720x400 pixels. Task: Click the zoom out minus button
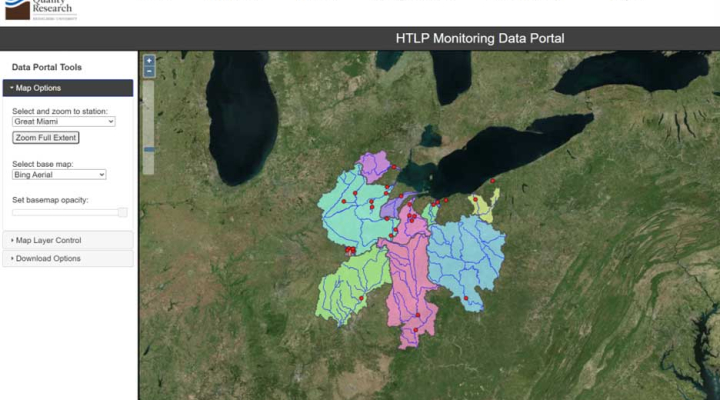(149, 71)
